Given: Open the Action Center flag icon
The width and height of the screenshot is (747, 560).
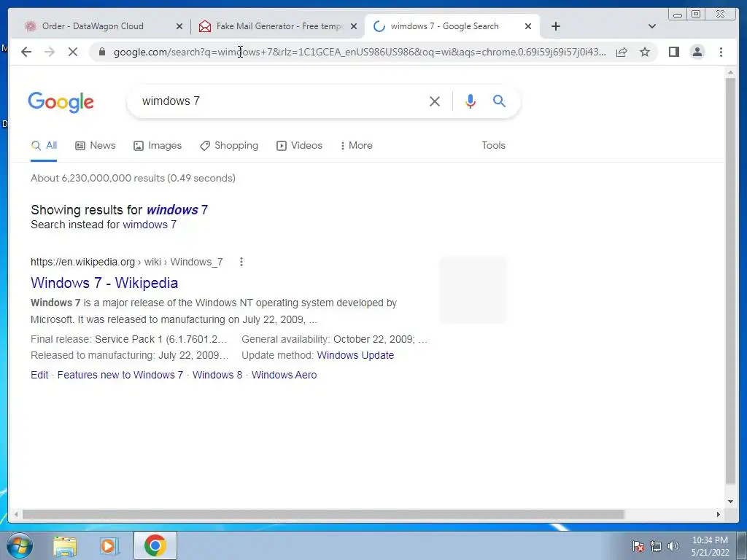Looking at the screenshot, I should [638, 546].
